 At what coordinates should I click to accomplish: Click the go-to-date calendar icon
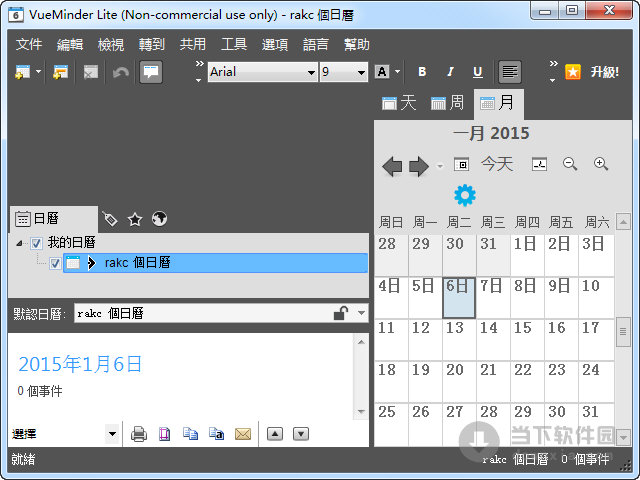click(x=461, y=164)
